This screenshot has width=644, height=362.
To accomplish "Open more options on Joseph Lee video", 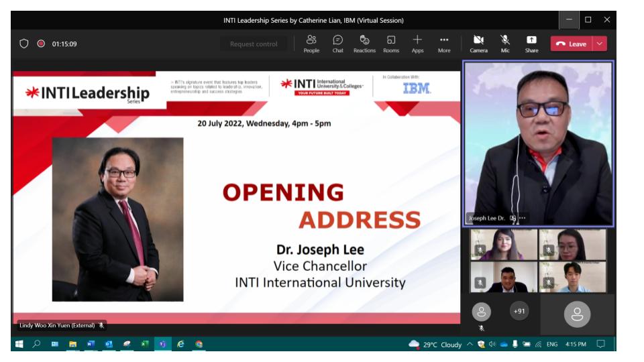I will pyautogui.click(x=522, y=218).
